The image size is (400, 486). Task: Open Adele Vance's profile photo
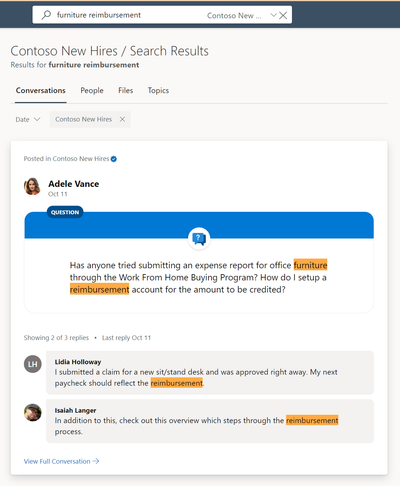tap(32, 186)
